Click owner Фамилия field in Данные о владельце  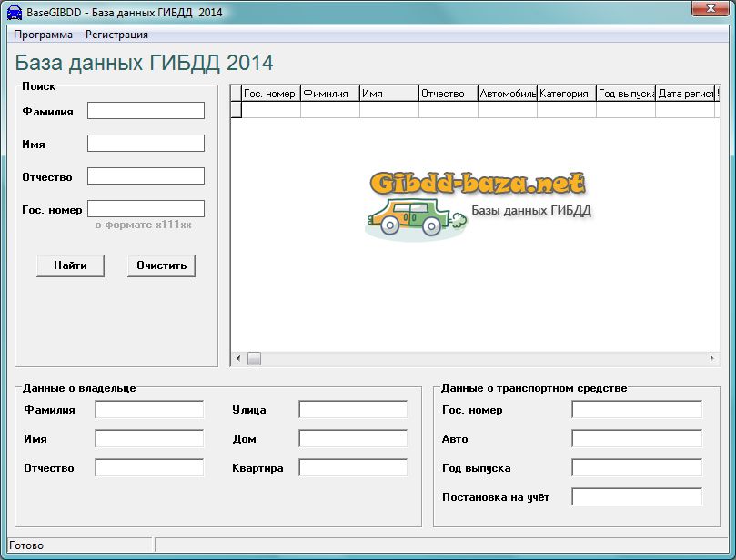point(149,409)
